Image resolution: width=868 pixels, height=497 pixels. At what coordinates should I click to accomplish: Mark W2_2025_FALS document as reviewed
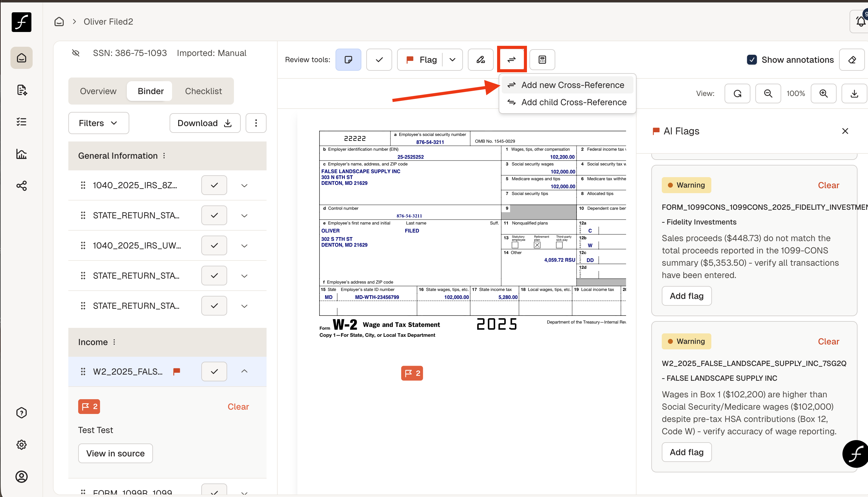click(214, 372)
